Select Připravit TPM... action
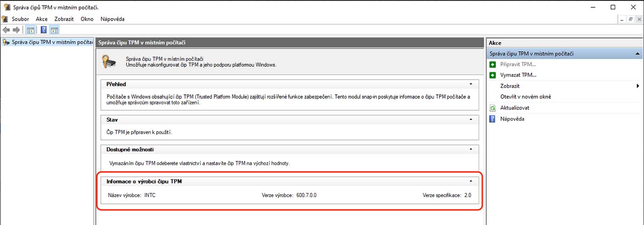The image size is (644, 225). 518,64
